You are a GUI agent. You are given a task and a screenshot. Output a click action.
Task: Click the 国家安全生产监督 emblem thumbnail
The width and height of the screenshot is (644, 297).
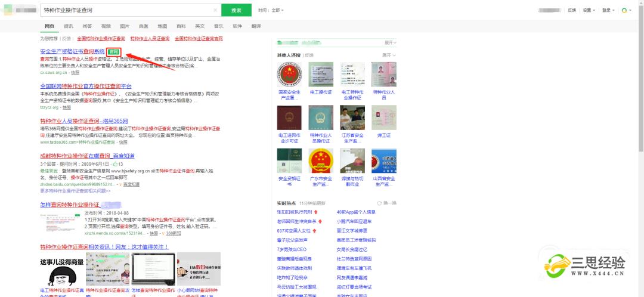coord(289,75)
